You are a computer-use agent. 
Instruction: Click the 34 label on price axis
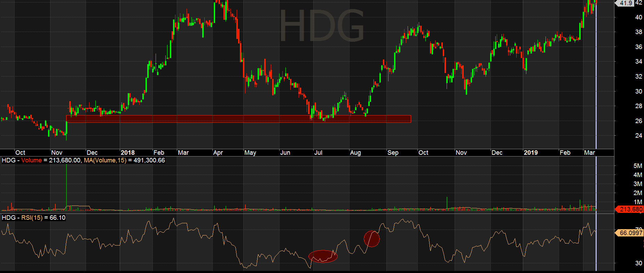pos(638,62)
